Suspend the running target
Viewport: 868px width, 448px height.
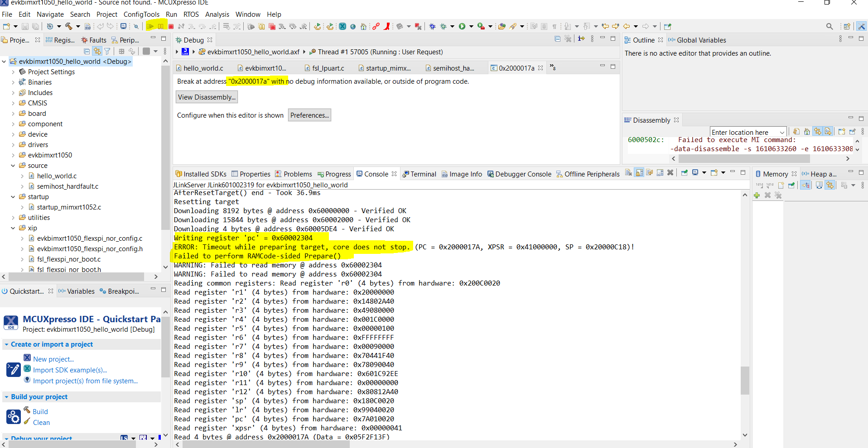coord(161,26)
